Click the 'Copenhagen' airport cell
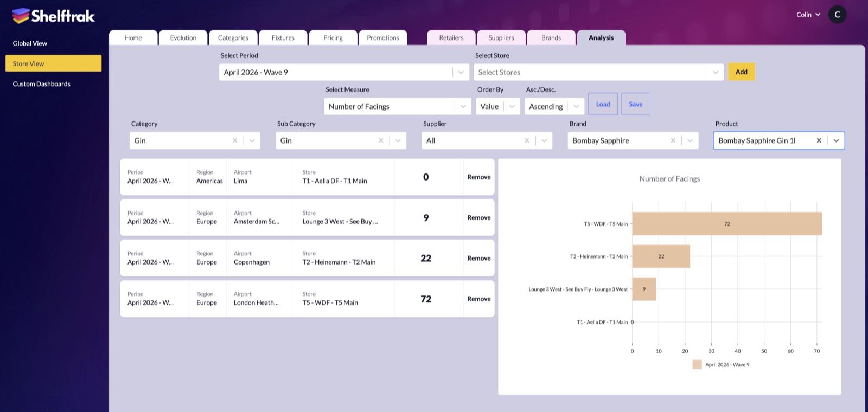Image resolution: width=868 pixels, height=412 pixels. [x=252, y=262]
